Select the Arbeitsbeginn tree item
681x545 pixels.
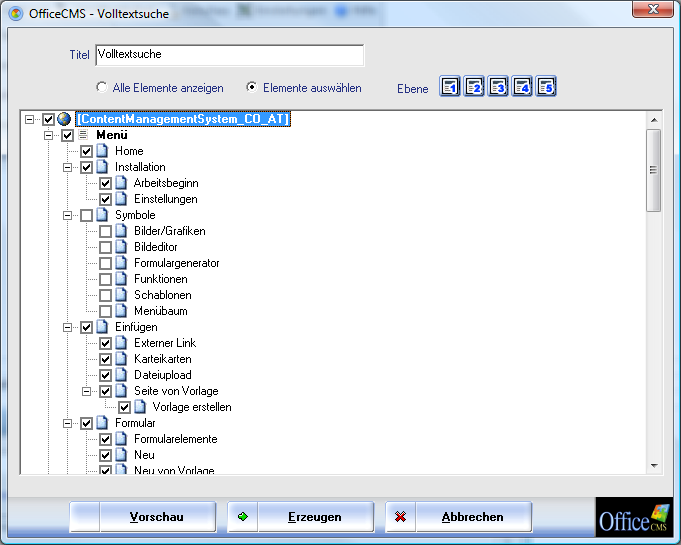pyautogui.click(x=166, y=183)
